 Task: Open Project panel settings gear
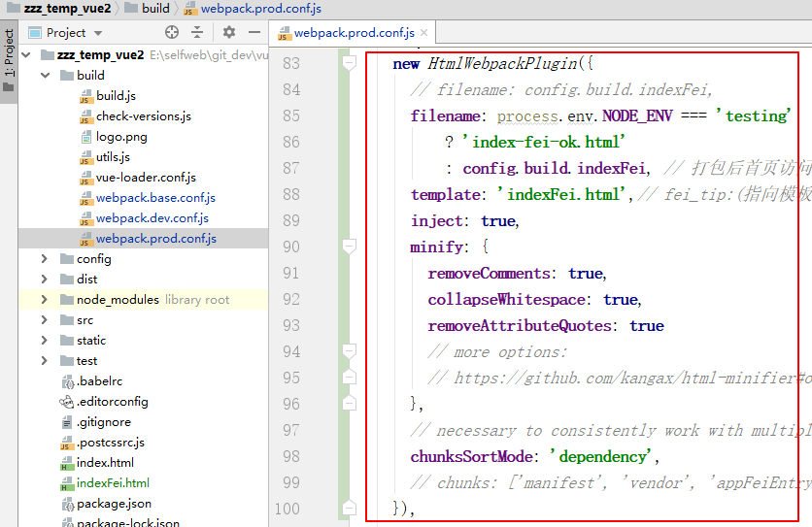coord(229,33)
